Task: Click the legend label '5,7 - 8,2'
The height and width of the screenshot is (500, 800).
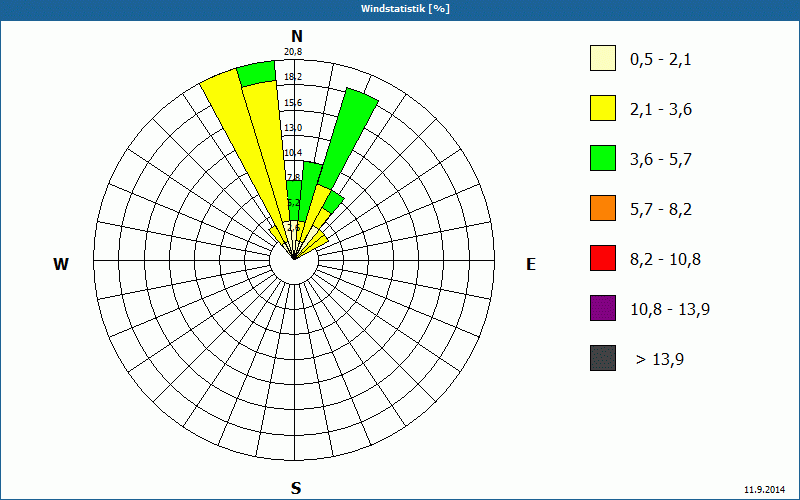Action: pos(661,210)
